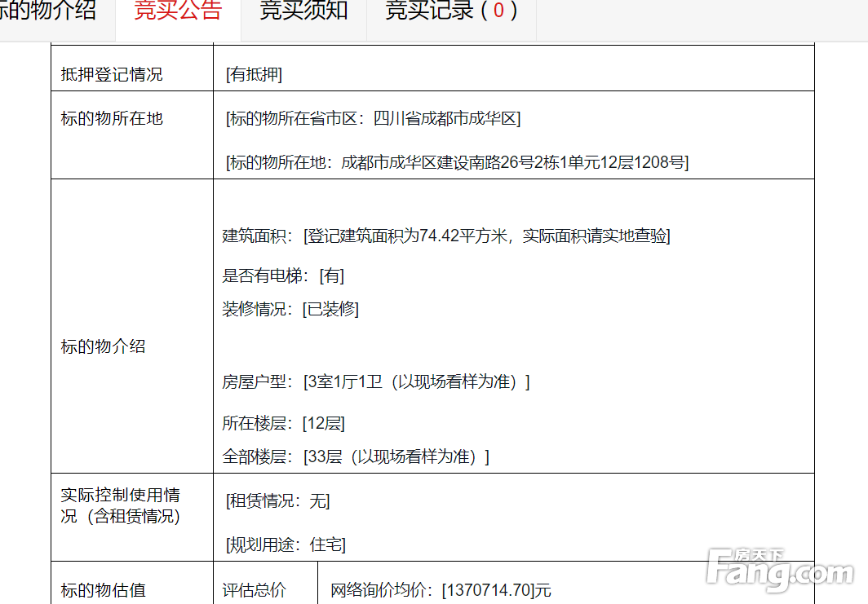868x604 pixels.
Task: Click the 实际控制使用情况 row label
Action: 121,505
